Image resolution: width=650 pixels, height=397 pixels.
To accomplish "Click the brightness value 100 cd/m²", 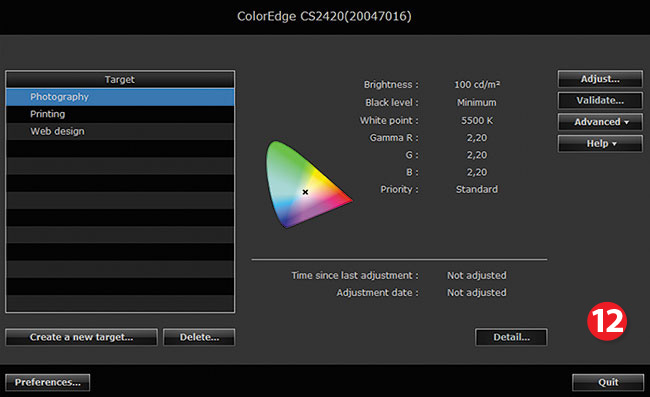I will pos(477,85).
